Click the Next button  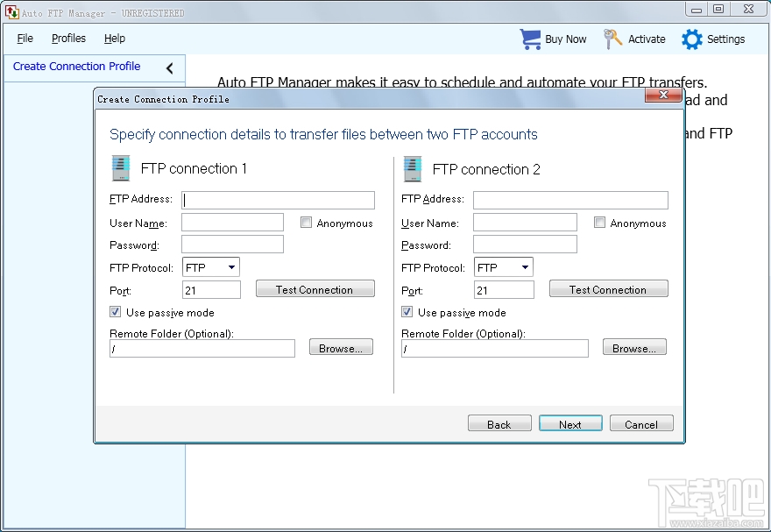click(x=570, y=423)
